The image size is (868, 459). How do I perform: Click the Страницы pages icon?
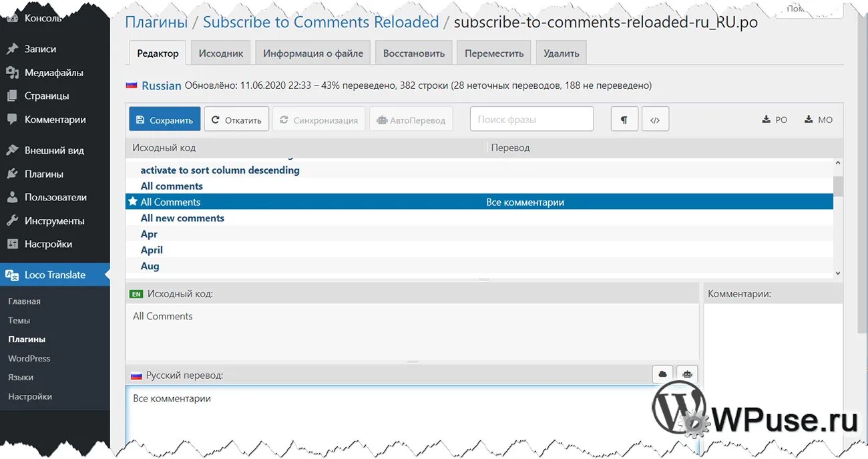(x=12, y=96)
